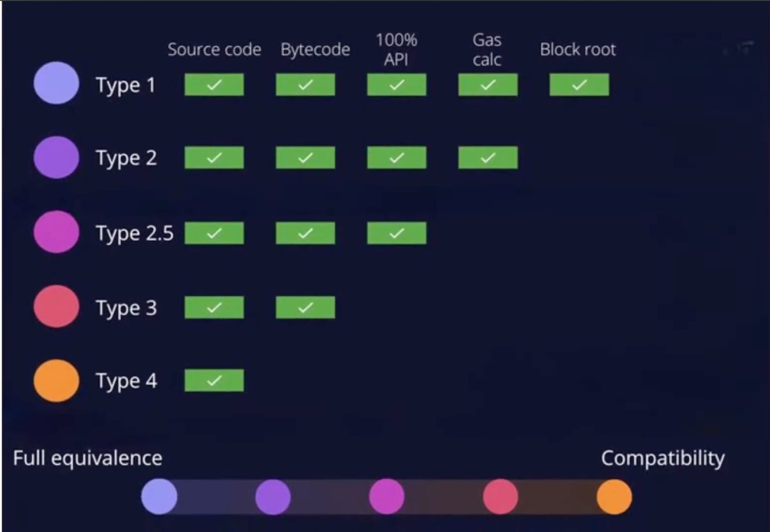Screen dimensions: 770x532
Task: Click the Bytecode column header
Action: click(315, 50)
